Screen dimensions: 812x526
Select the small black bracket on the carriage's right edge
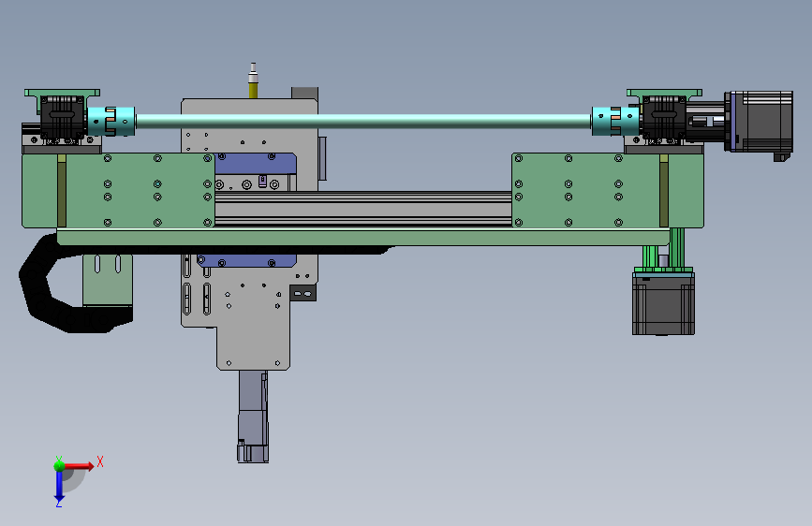point(303,293)
